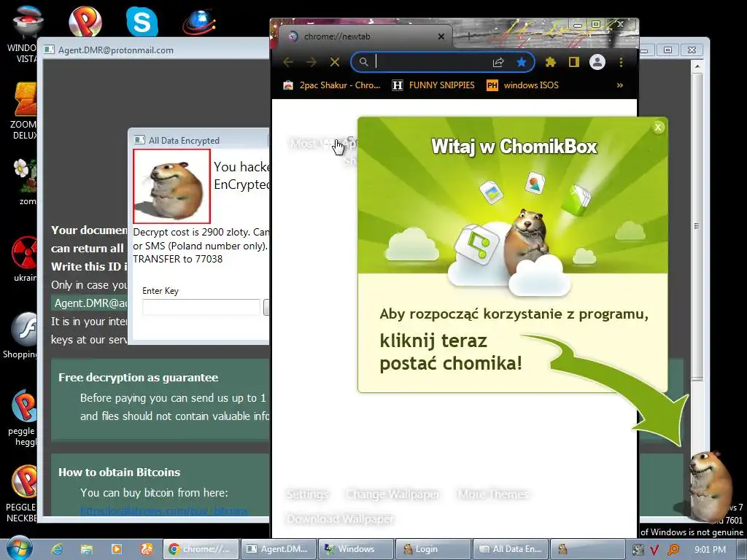
Task: Close the chrome://newtab tab
Action: [441, 36]
